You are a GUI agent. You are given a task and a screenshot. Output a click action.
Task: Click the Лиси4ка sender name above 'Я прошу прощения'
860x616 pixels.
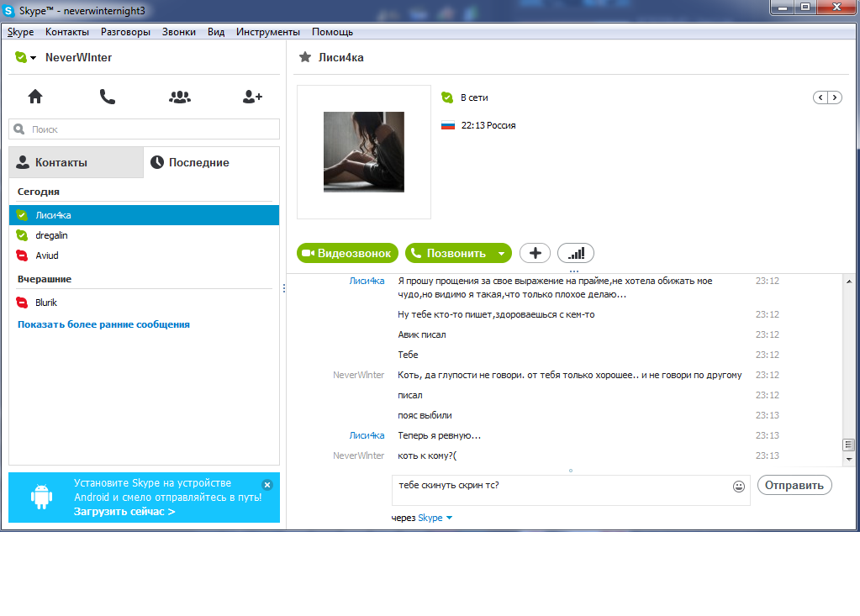(x=367, y=281)
